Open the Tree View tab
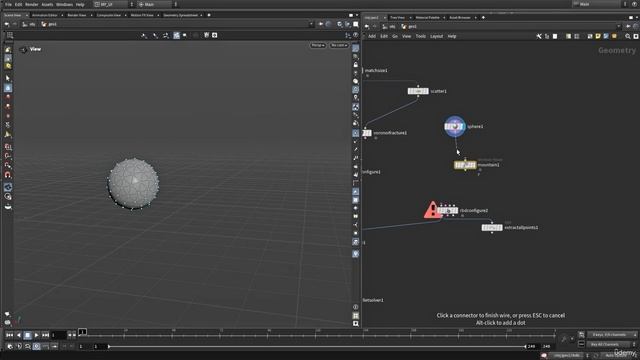The image size is (640, 360). [397, 18]
